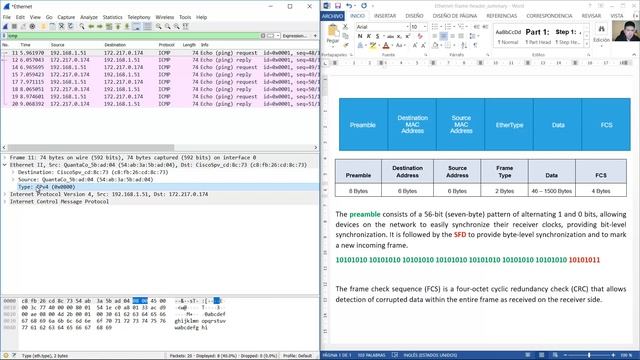Image resolution: width=640 pixels, height=360 pixels.
Task: Click Pegar paste button in Word
Action: (x=333, y=34)
